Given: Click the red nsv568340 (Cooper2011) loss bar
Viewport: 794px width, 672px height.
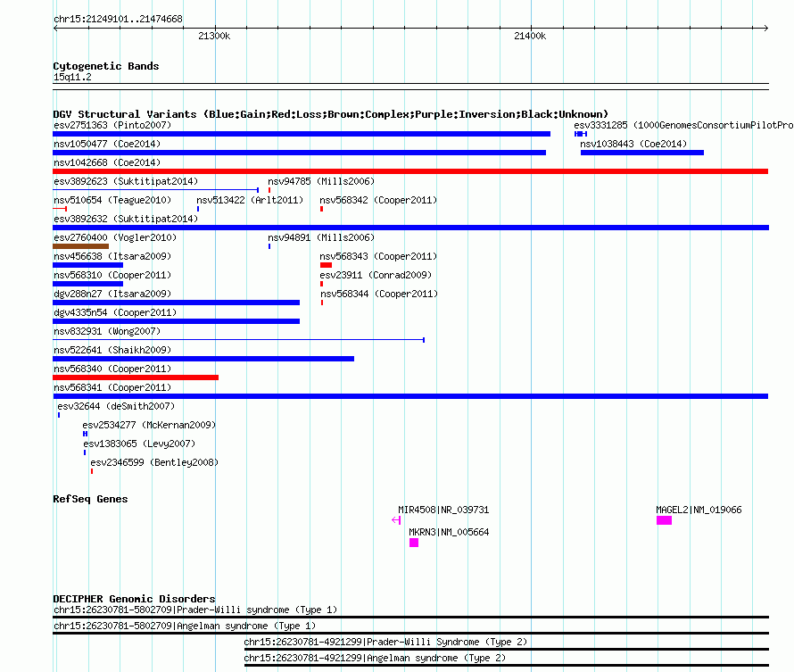Looking at the screenshot, I should coord(136,377).
